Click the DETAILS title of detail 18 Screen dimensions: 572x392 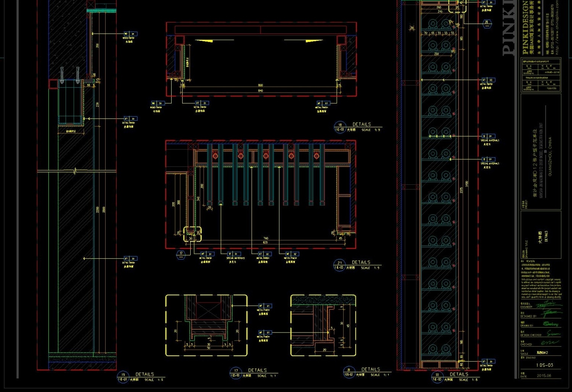pos(362,124)
